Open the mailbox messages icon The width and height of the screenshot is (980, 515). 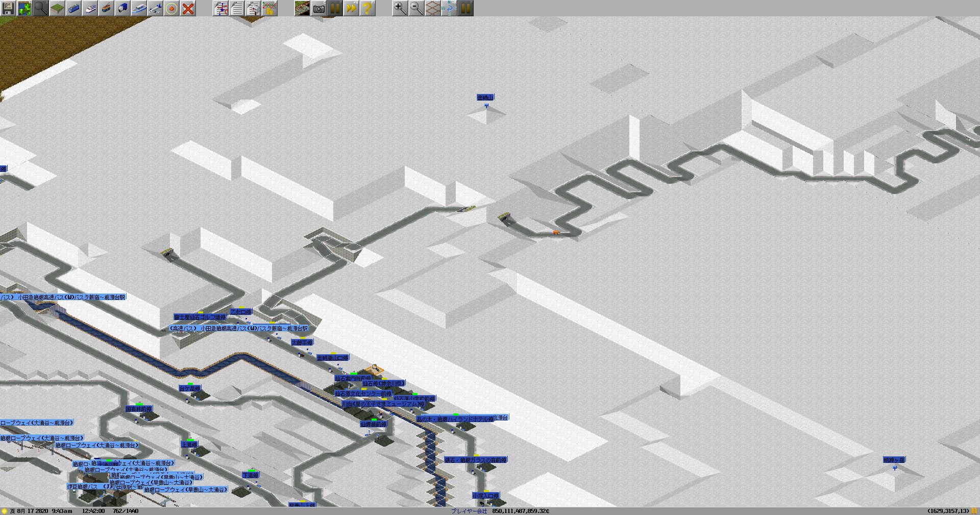253,8
